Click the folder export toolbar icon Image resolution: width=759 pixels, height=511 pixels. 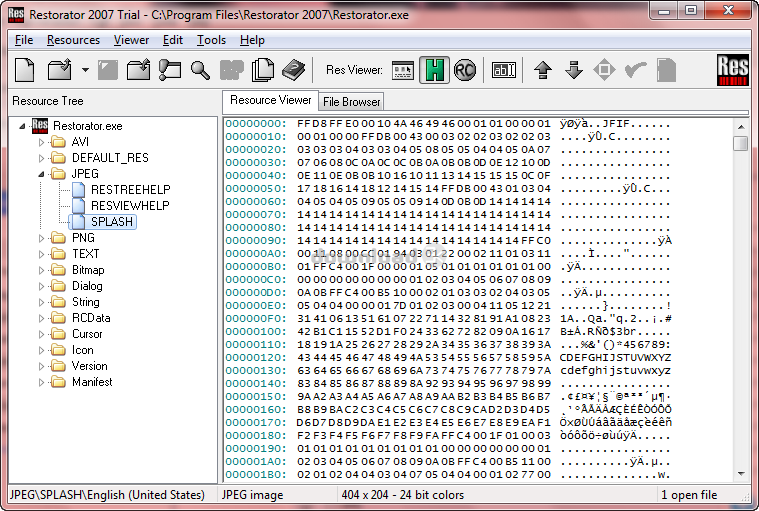[x=138, y=70]
